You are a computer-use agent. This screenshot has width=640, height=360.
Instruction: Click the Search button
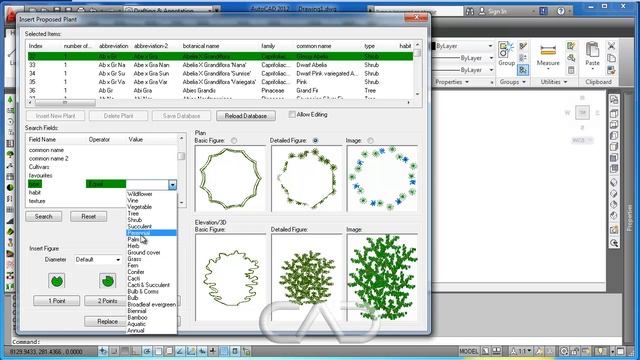pos(44,216)
